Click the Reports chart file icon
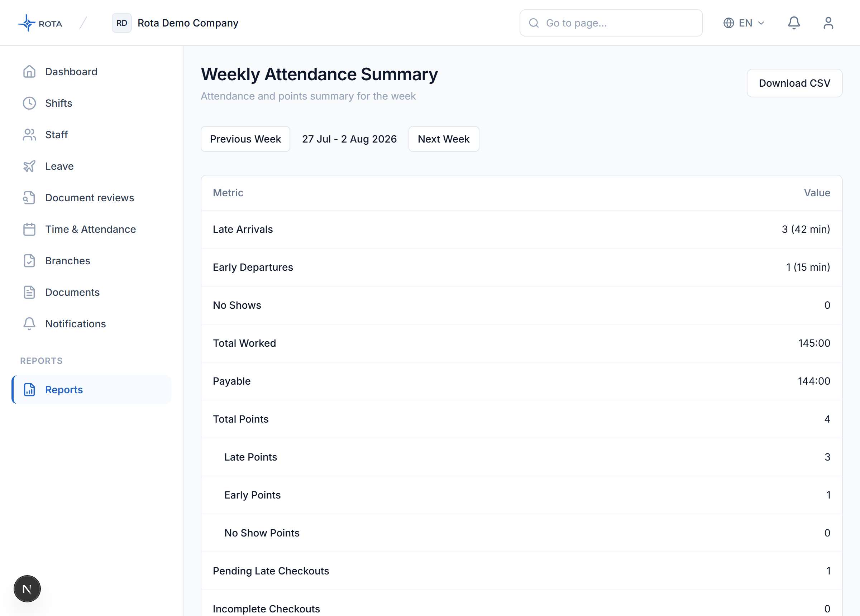The image size is (860, 616). tap(29, 390)
